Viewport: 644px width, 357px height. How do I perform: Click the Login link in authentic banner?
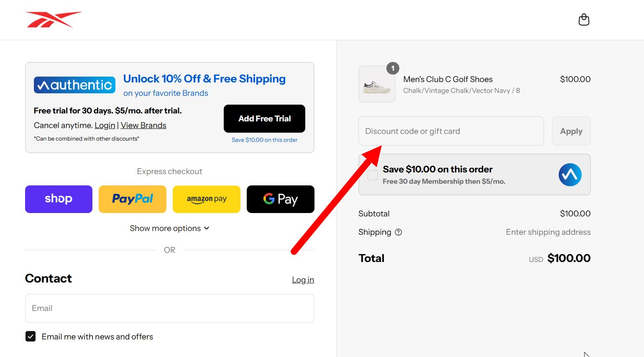pyautogui.click(x=105, y=125)
